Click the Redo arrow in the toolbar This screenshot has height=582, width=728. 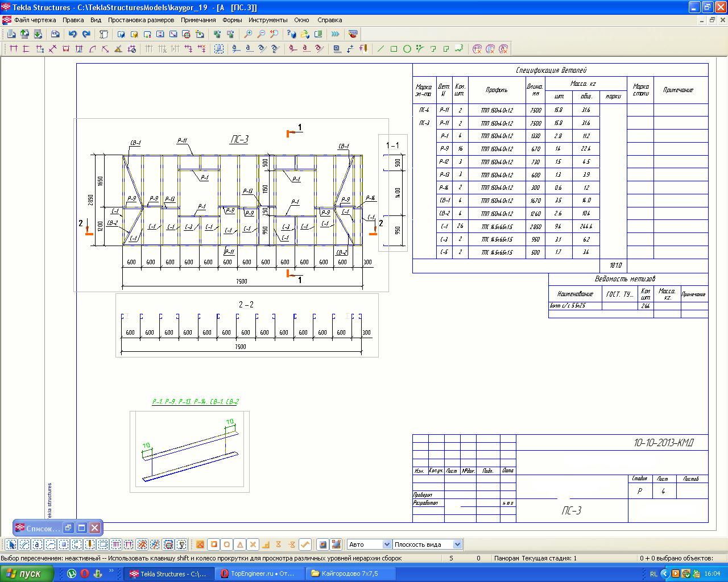(86, 34)
